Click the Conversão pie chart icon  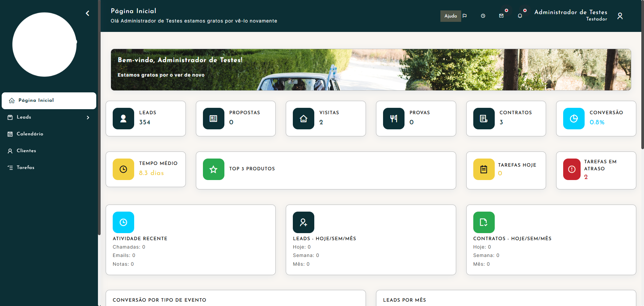pos(574,119)
